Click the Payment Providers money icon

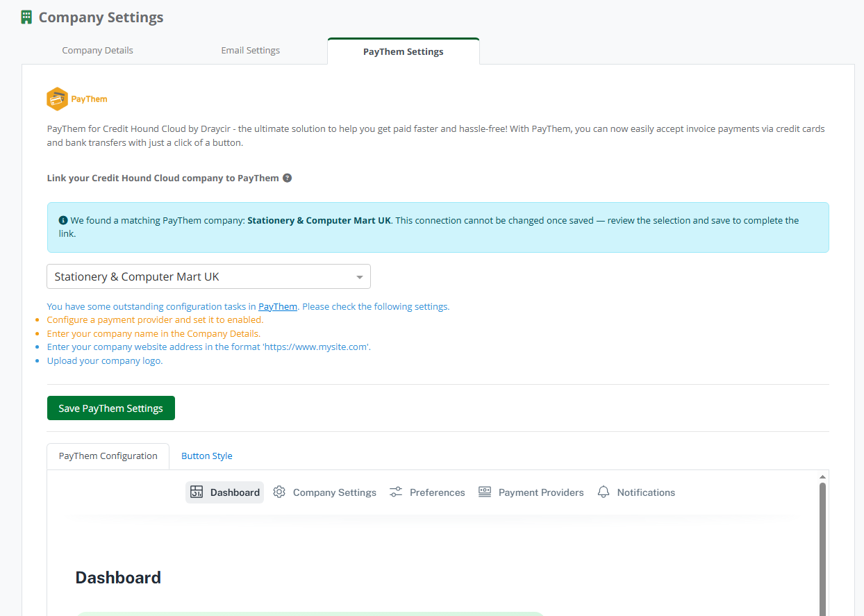click(x=485, y=492)
